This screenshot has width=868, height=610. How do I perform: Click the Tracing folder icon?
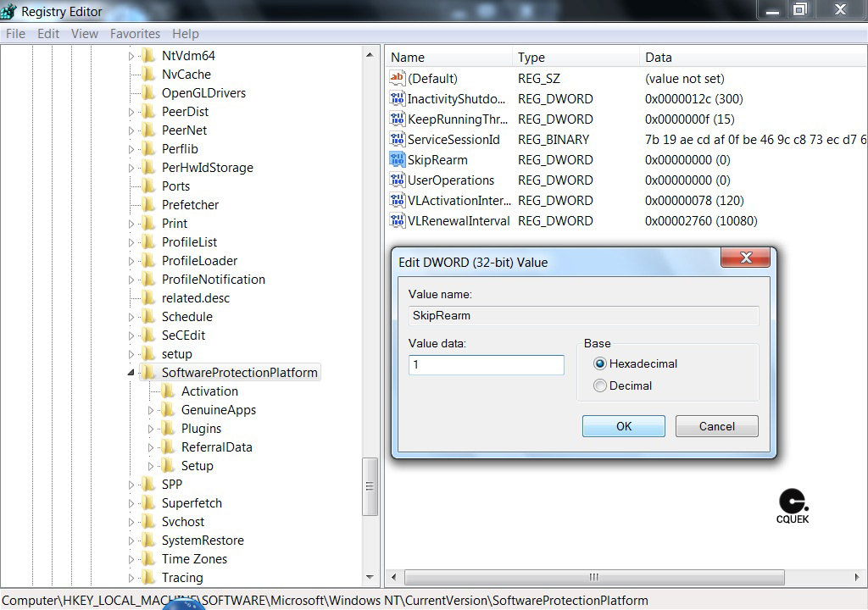pyautogui.click(x=148, y=577)
